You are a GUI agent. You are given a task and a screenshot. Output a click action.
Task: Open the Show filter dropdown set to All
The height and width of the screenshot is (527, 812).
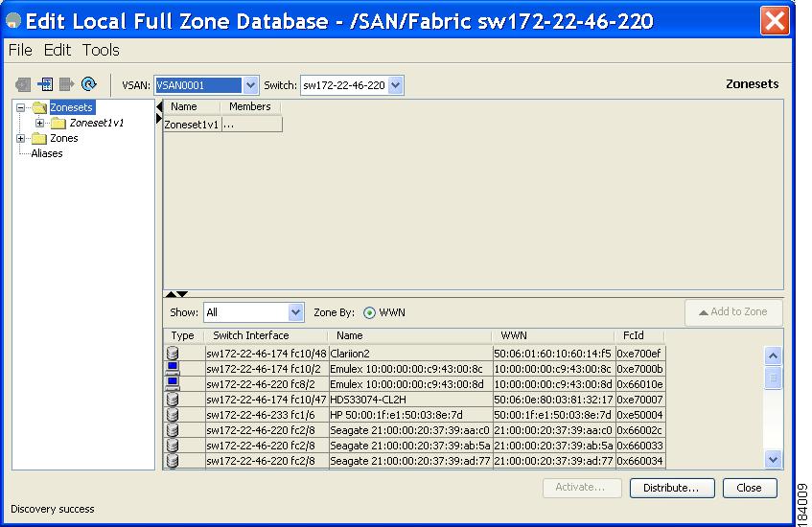pos(295,312)
